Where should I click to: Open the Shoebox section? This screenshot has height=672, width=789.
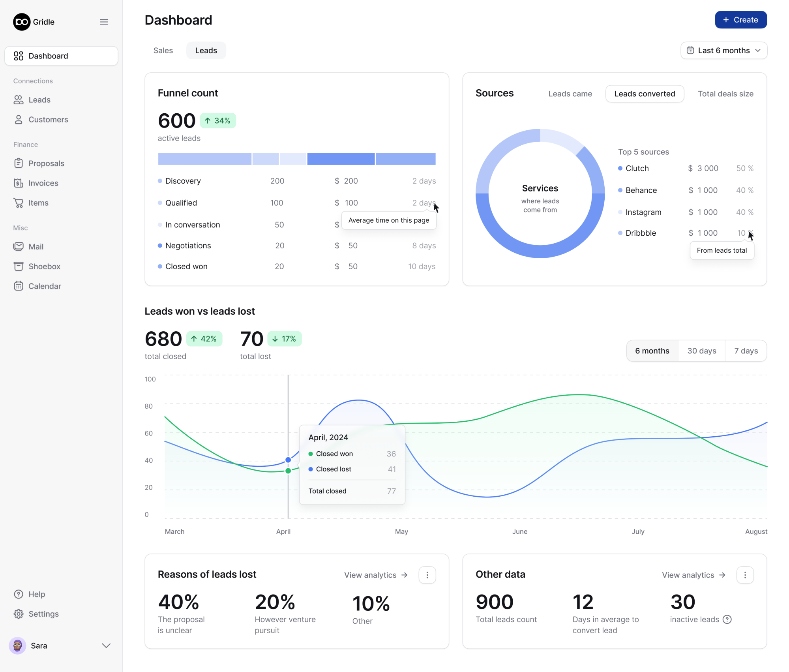point(45,266)
